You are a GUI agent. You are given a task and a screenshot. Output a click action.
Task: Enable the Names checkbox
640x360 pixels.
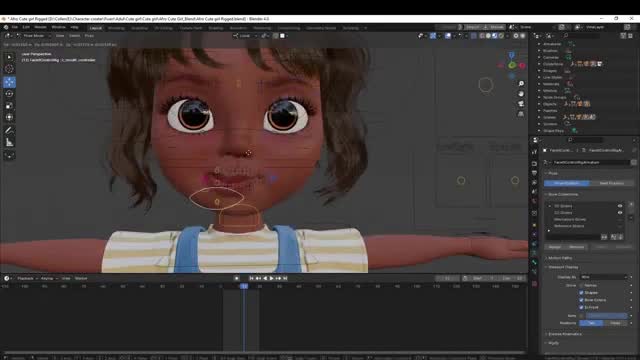coord(581,285)
